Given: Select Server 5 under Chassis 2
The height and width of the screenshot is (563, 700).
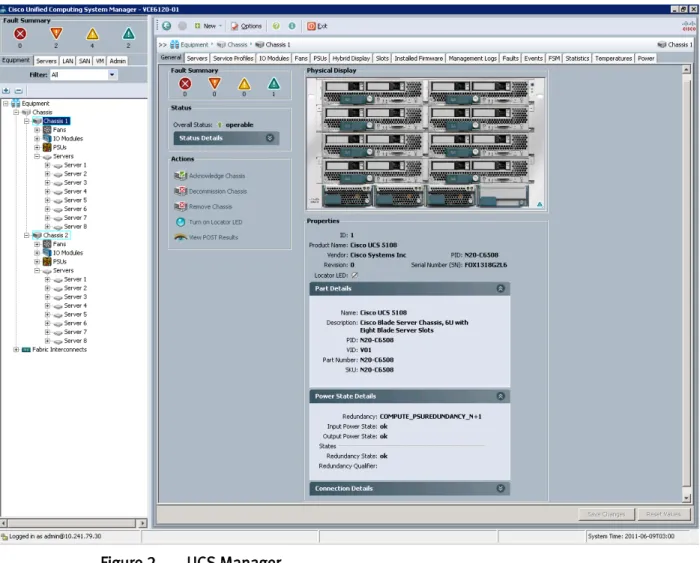Looking at the screenshot, I should 75,314.
